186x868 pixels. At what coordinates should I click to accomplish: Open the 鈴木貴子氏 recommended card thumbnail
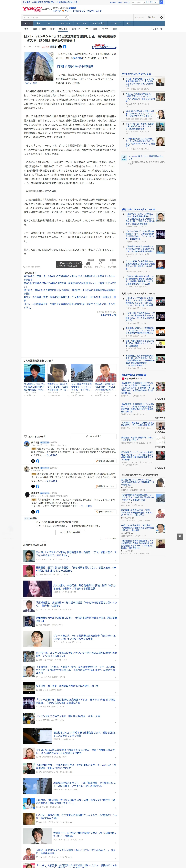[x=58, y=373]
